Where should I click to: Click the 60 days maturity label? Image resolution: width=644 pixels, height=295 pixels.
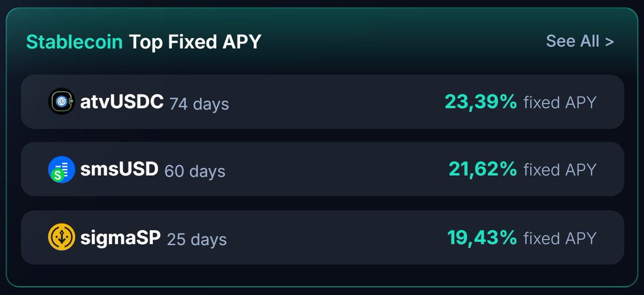(x=195, y=171)
